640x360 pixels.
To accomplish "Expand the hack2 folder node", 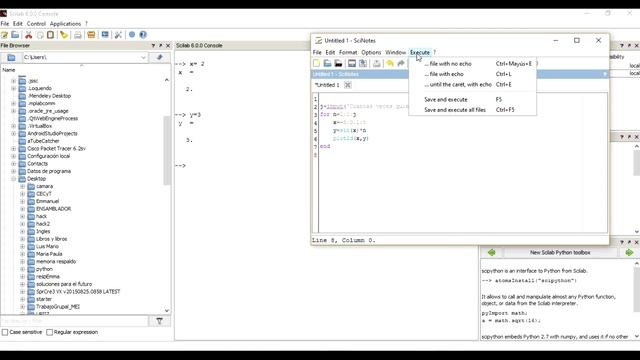I will [x=22, y=224].
